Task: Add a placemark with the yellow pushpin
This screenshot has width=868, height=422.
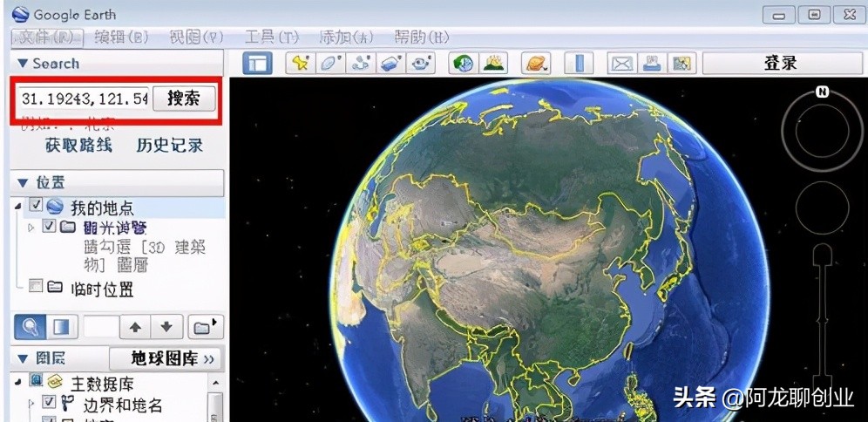Action: click(301, 63)
